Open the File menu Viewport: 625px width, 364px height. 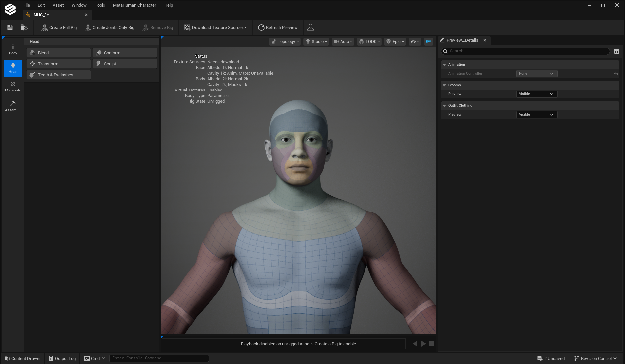click(27, 5)
